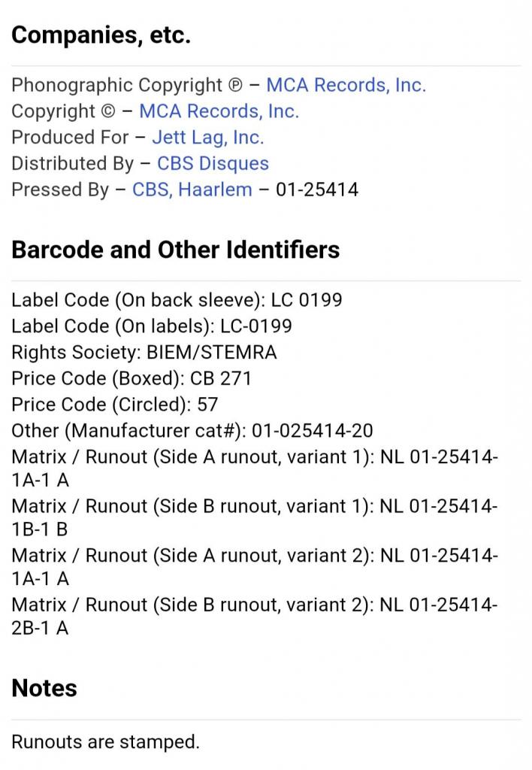Select the back sleeve Label Code LC 0199 line

(x=177, y=300)
